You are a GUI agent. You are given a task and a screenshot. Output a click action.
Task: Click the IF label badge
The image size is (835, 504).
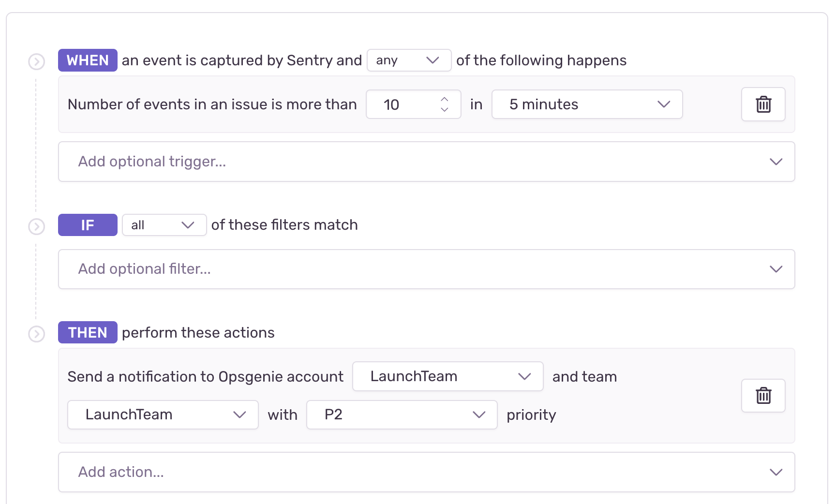click(88, 225)
